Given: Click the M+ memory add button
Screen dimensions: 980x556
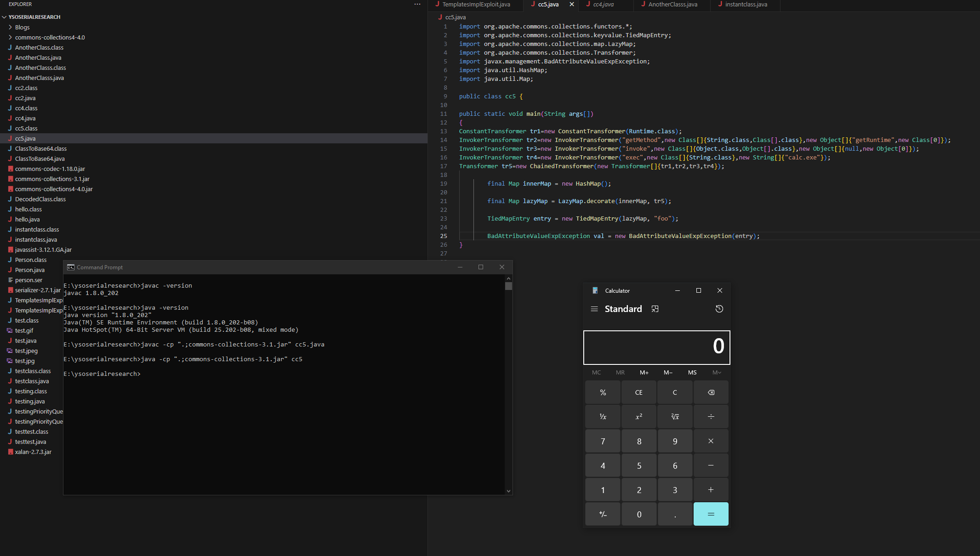Looking at the screenshot, I should [644, 373].
